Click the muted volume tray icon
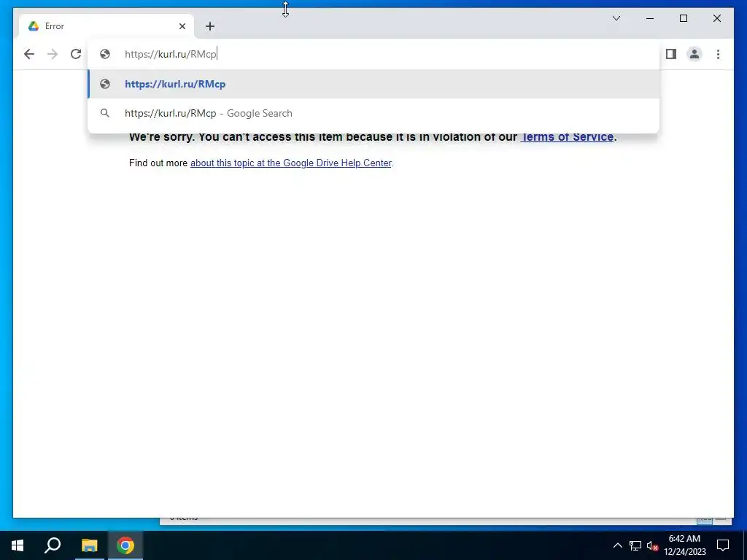Viewport: 747px width, 560px height. click(652, 545)
